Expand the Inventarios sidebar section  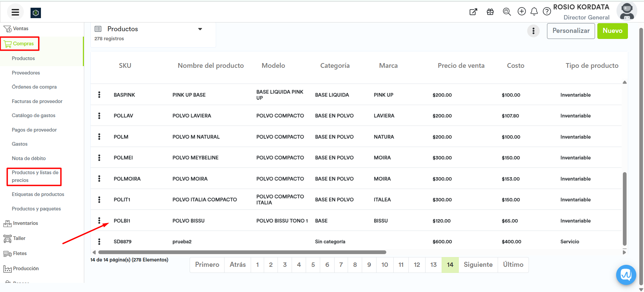tap(25, 223)
